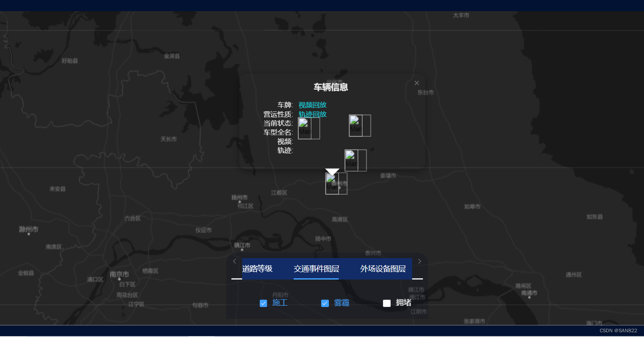Screen dimensions: 644x337
Task: Click the white pointer triangle under the popup
Action: [x=331, y=171]
